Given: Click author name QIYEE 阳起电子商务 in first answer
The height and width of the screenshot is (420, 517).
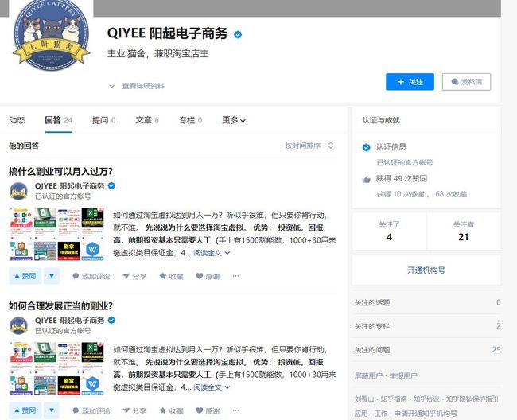Looking at the screenshot, I should (69, 186).
